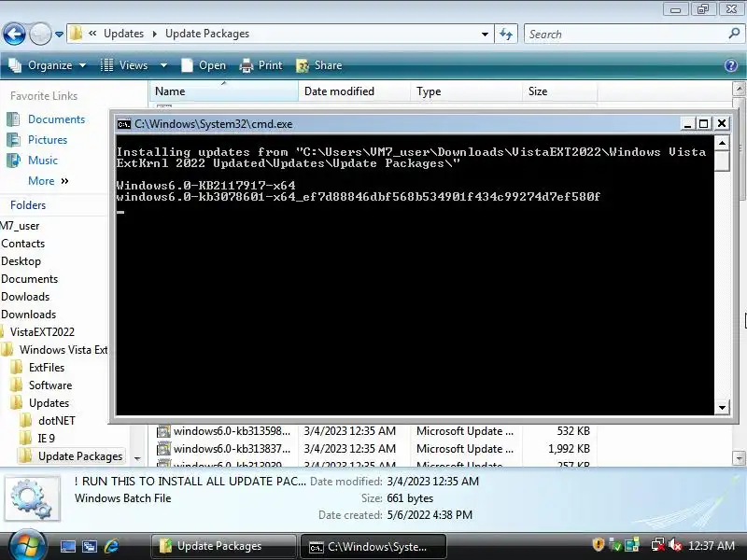Click the search magnifier icon
The image size is (747, 560).
734,34
